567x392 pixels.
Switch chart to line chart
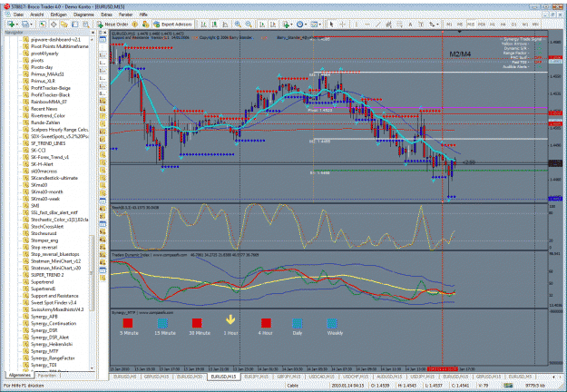coord(225,24)
